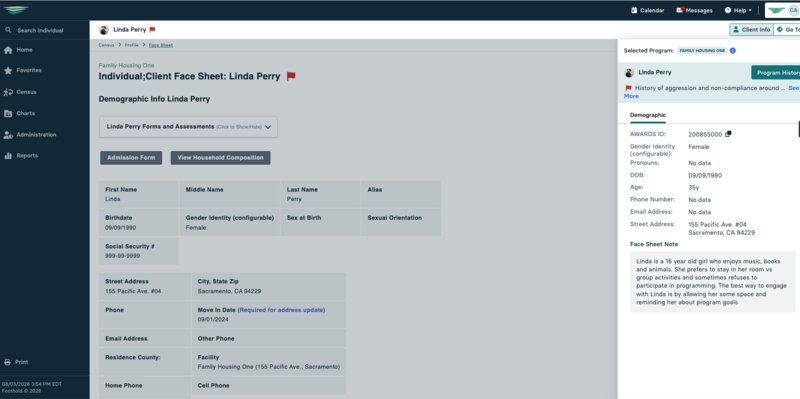Click the Admission Form button
Screen dimensions: 800x399
point(131,158)
